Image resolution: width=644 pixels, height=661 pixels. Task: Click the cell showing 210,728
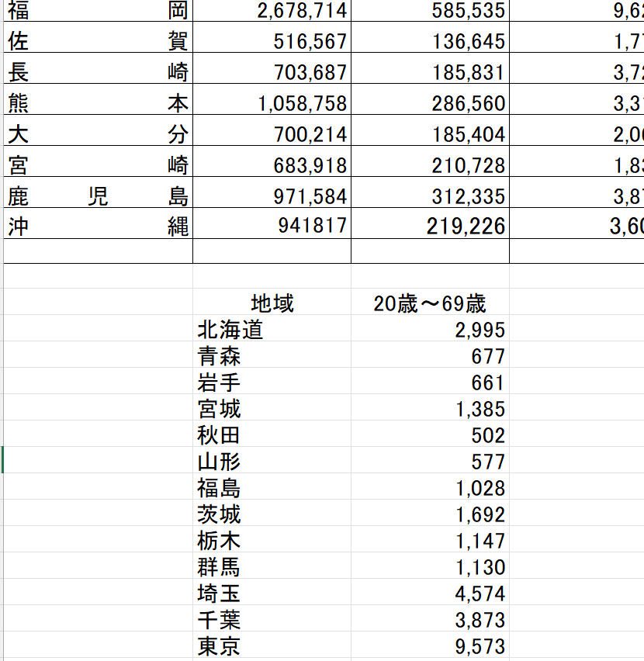[x=431, y=165]
